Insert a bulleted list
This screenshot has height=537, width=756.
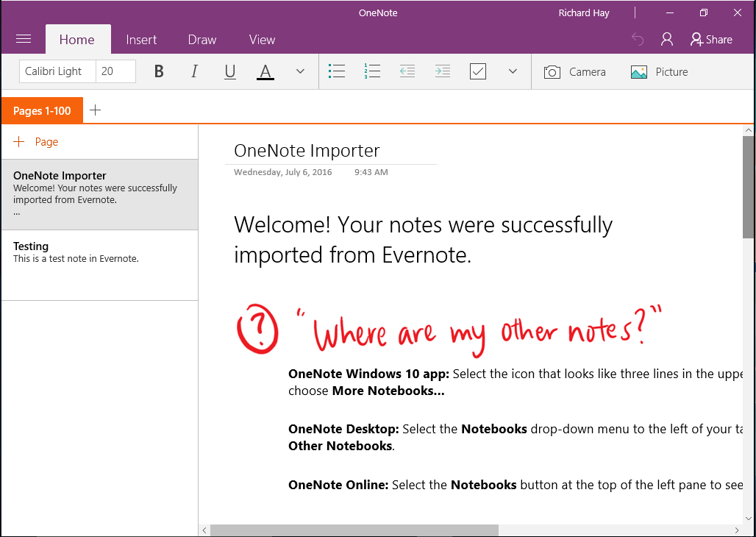coord(337,71)
